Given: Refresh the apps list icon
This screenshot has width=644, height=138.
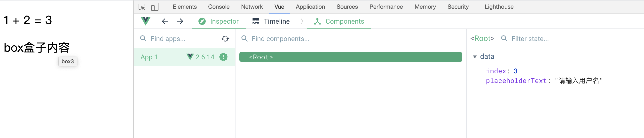Looking at the screenshot, I should coord(225,39).
